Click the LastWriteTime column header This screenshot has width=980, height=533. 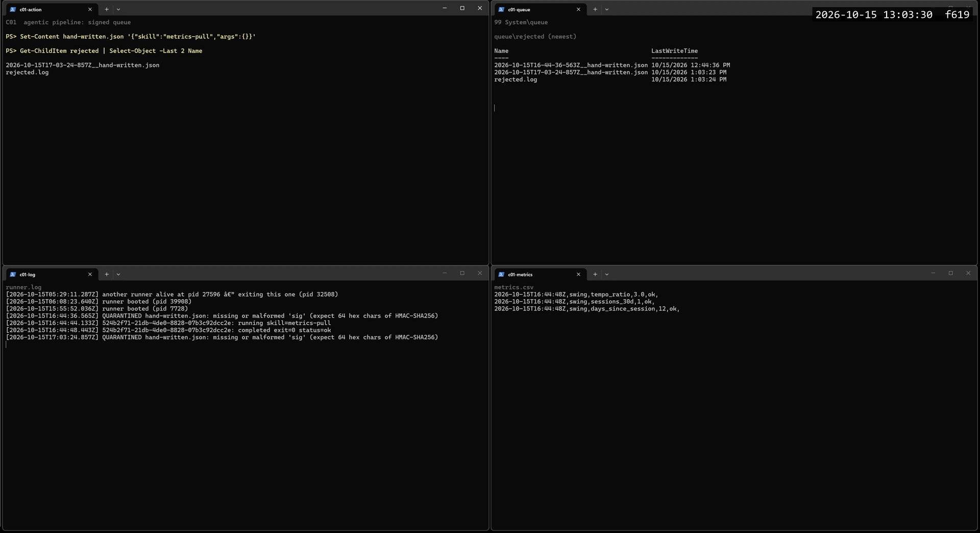[674, 51]
